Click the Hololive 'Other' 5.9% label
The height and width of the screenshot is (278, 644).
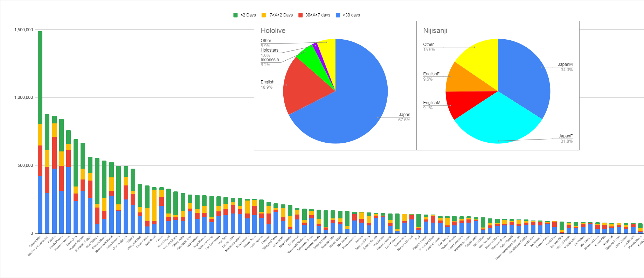(266, 43)
